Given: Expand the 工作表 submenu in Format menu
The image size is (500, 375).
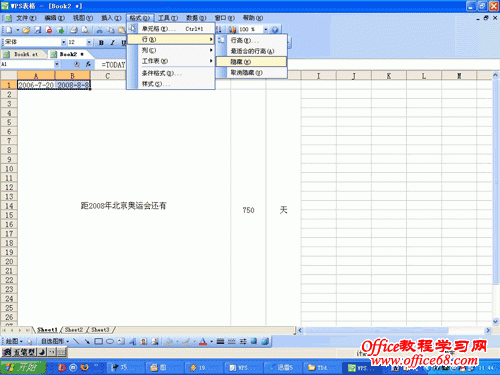Looking at the screenshot, I should 171,61.
